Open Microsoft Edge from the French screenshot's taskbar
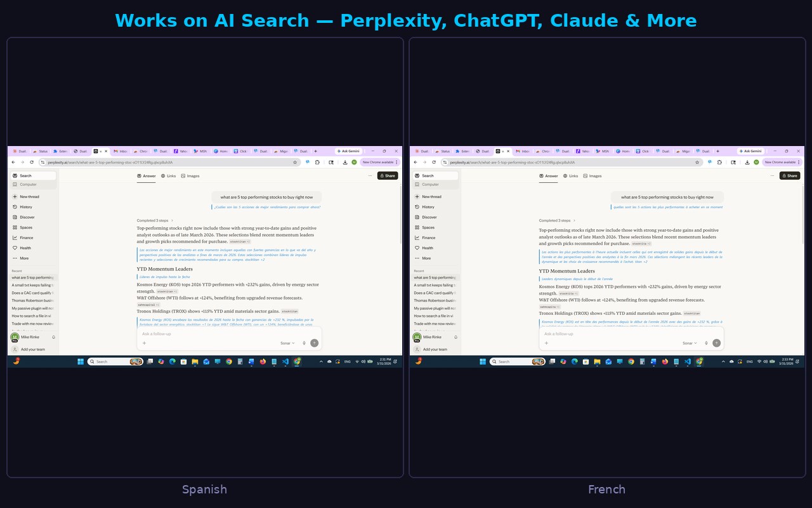The image size is (812, 508). pos(574,361)
